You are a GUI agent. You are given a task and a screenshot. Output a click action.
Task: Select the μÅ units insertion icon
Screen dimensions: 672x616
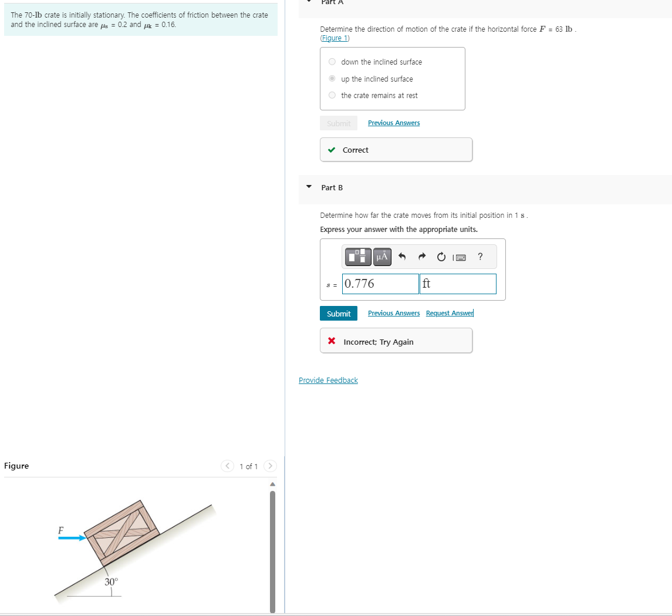point(381,257)
